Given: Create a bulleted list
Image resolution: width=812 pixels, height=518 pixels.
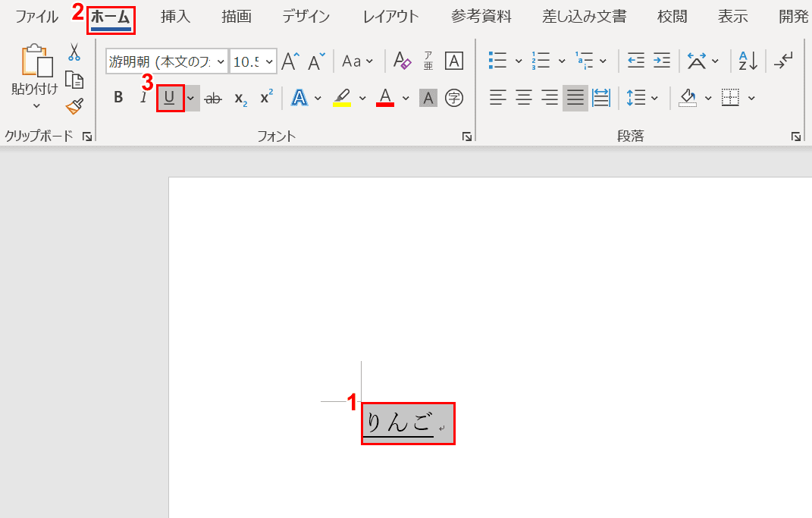Looking at the screenshot, I should pos(497,61).
